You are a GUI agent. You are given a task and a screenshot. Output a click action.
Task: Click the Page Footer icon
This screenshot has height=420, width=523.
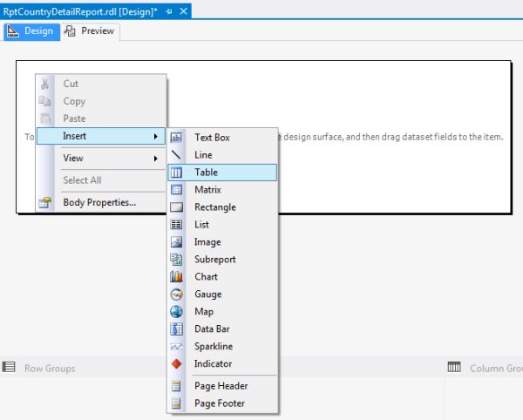pos(176,403)
